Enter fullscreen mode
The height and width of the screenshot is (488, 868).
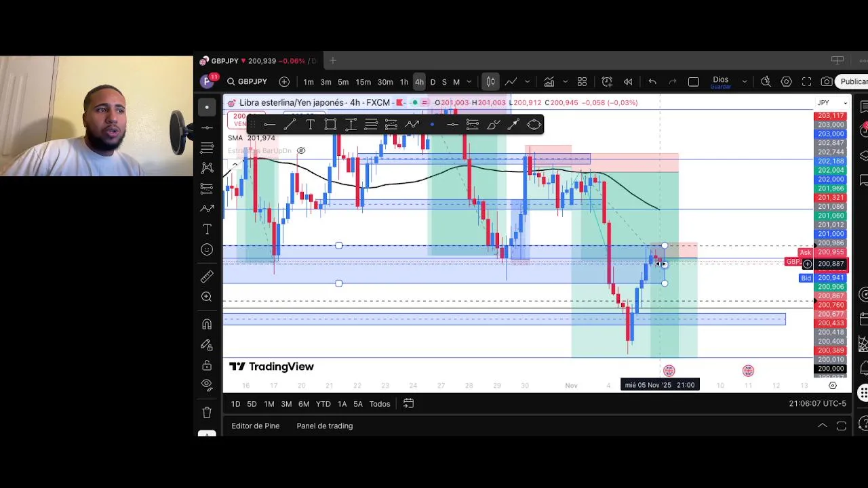point(806,82)
